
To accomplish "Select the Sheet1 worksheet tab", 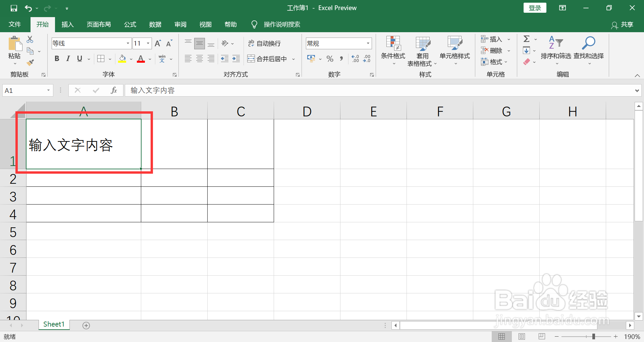I will tap(54, 324).
